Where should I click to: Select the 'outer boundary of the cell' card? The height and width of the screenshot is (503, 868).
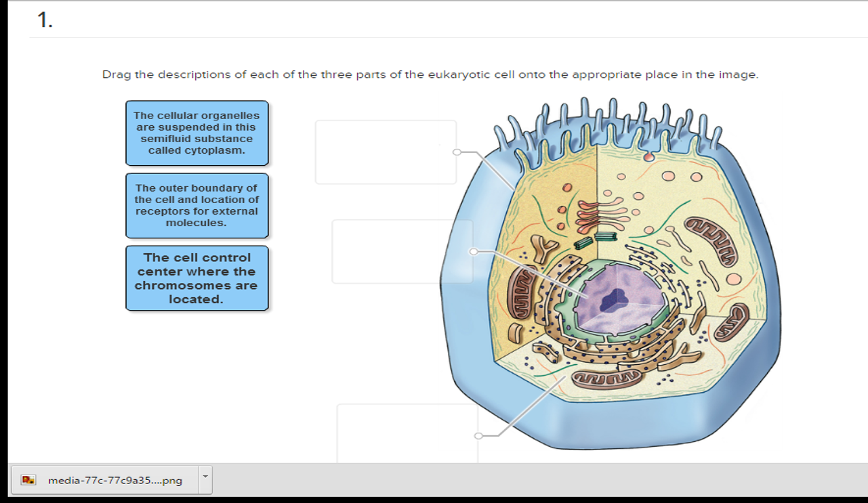[x=197, y=205]
